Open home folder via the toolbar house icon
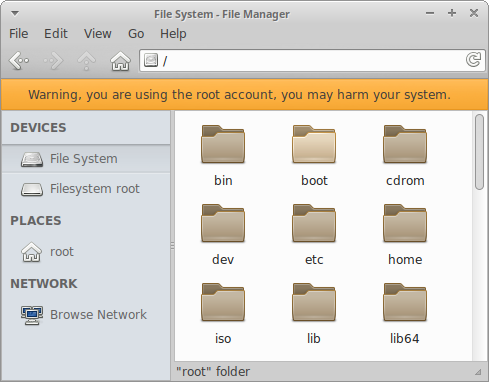489x382 pixels. 120,61
